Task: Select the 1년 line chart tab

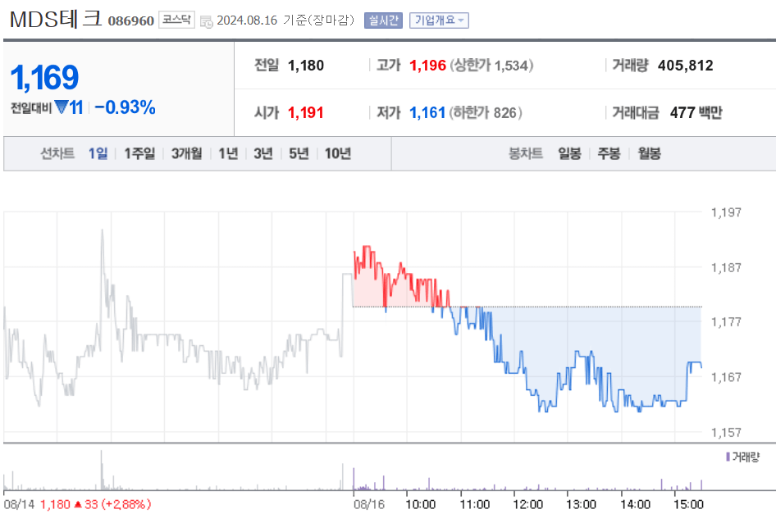Action: click(228, 154)
